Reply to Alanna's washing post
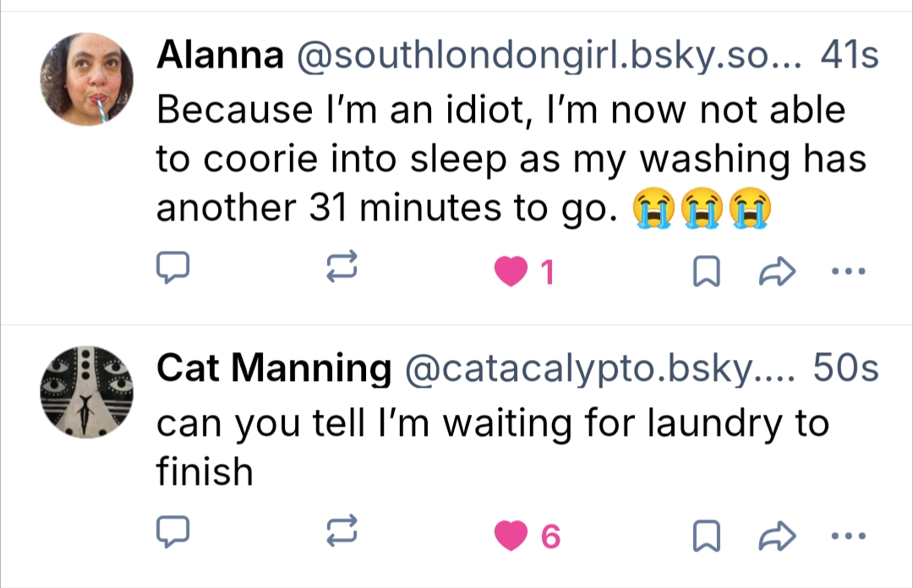This screenshot has width=913, height=588. (174, 271)
